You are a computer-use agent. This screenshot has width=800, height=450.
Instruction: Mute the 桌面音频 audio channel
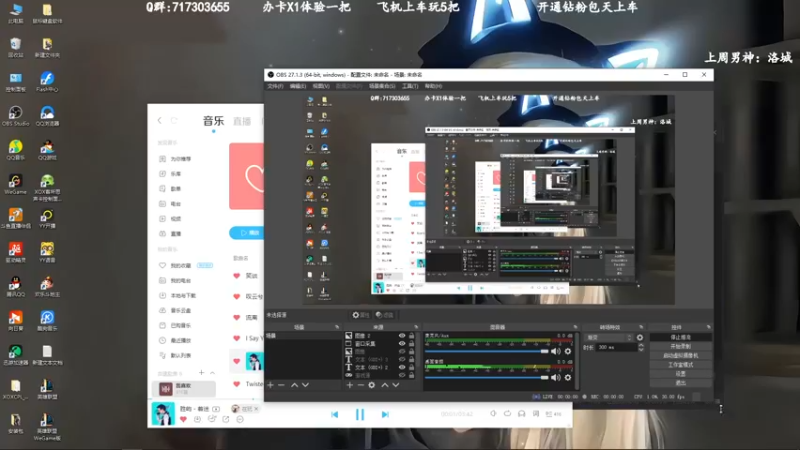pos(556,378)
